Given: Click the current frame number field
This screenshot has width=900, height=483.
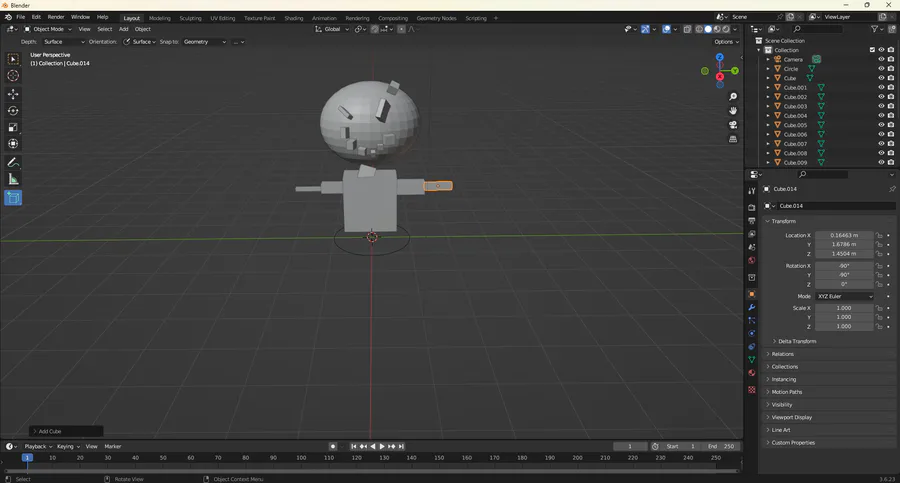Looking at the screenshot, I should (x=630, y=446).
